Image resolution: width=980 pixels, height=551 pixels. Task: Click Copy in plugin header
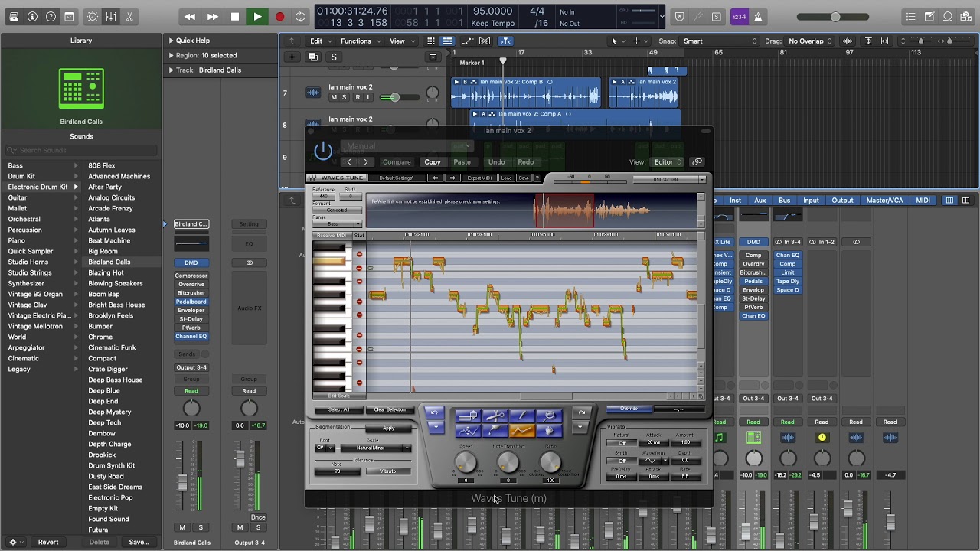pyautogui.click(x=433, y=162)
